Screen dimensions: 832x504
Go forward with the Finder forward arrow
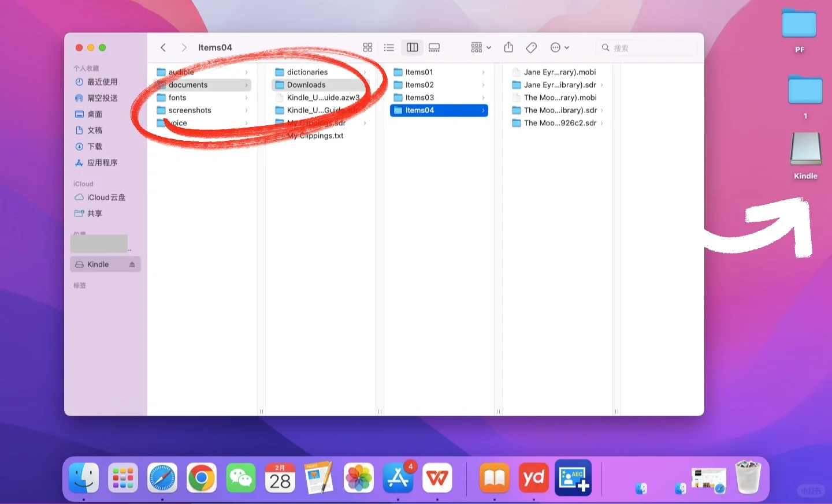pyautogui.click(x=184, y=47)
